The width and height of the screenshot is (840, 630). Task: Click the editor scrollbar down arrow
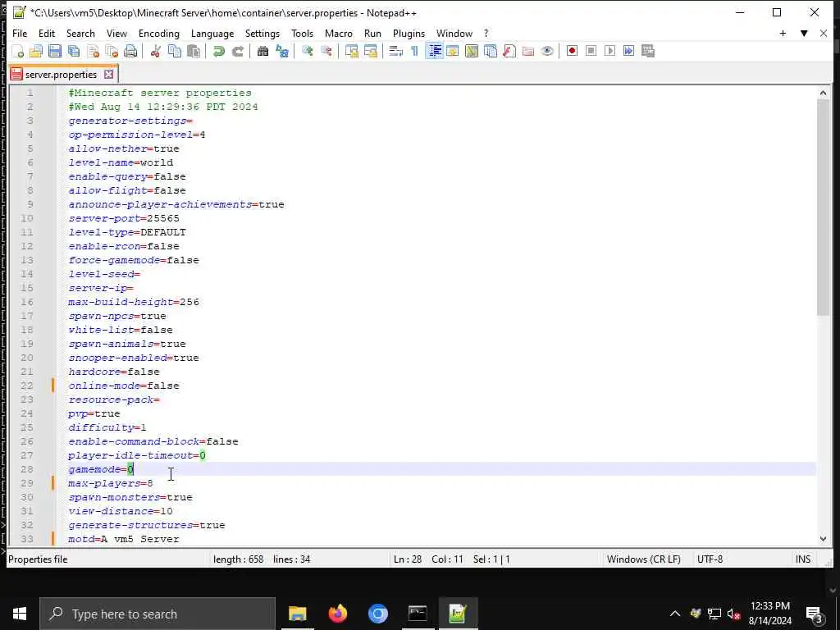point(823,539)
